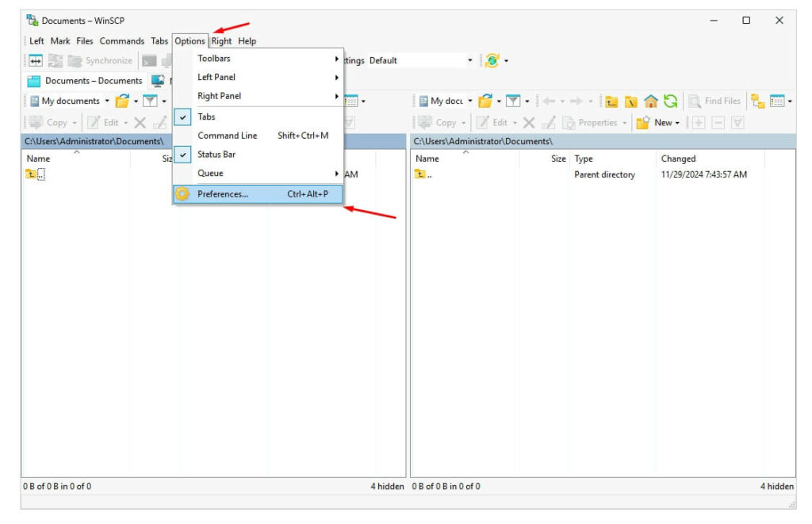The width and height of the screenshot is (812, 524).
Task: Open the synchronize browsing globe dropdown arrow
Action: [506, 61]
